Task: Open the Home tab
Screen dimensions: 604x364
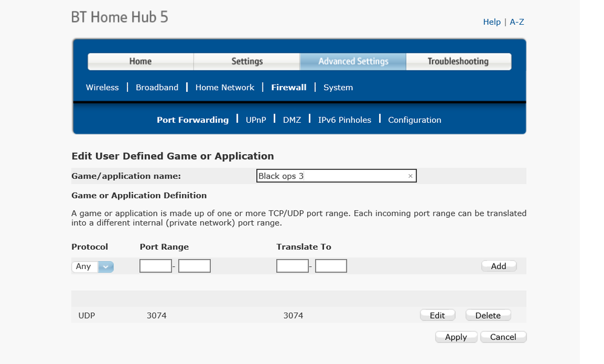Action: (x=141, y=61)
